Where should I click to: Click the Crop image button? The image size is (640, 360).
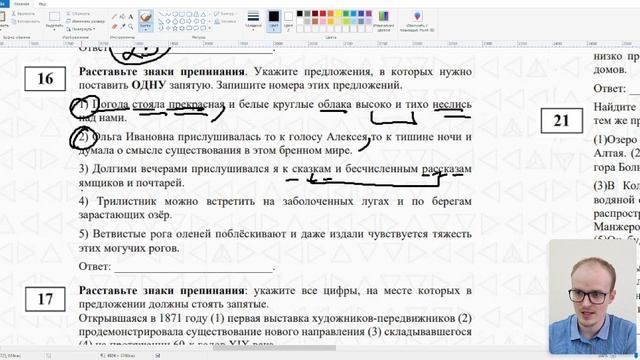coord(78,14)
